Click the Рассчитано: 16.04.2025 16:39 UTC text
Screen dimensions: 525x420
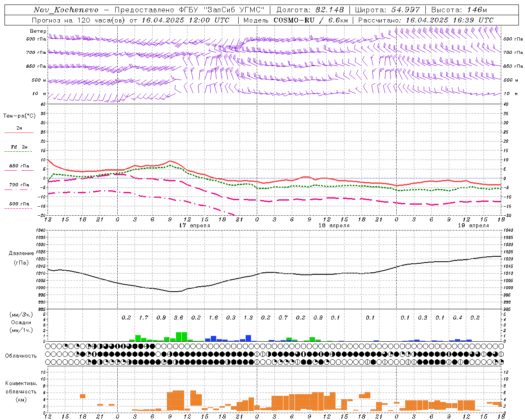tap(426, 20)
